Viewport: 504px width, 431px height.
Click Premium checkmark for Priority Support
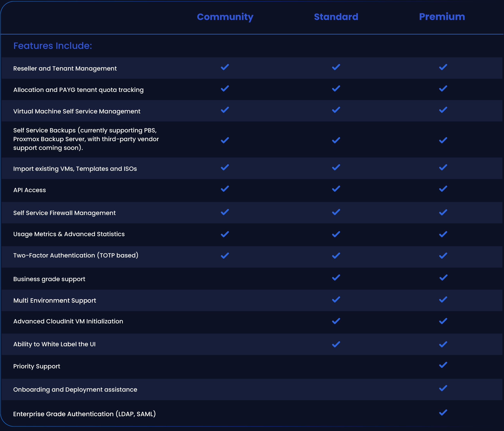[443, 365]
